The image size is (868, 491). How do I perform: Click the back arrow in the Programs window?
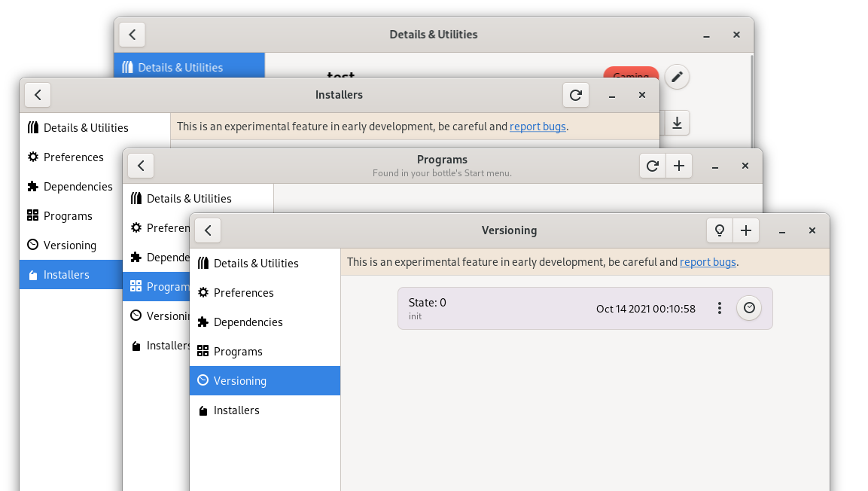[x=141, y=166]
